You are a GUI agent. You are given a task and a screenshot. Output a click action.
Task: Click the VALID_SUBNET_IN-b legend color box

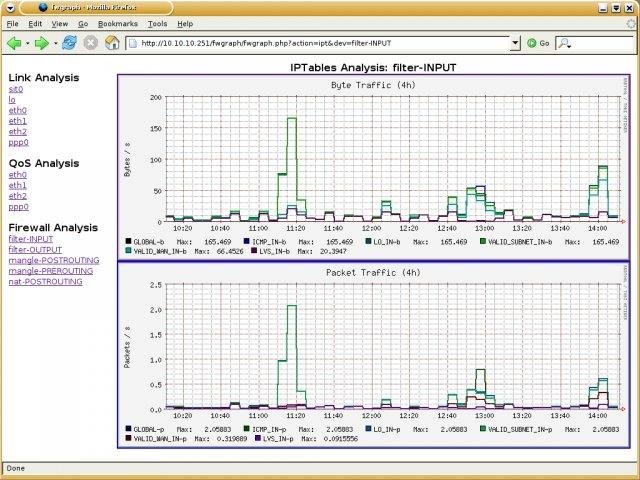click(483, 242)
